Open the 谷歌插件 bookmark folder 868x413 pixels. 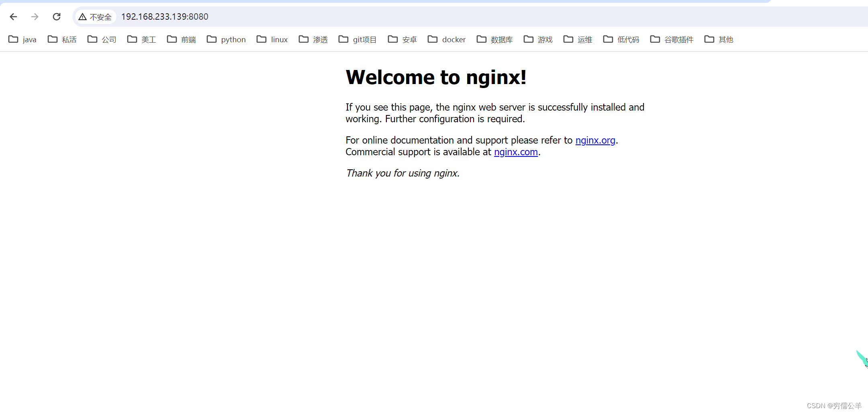(672, 39)
